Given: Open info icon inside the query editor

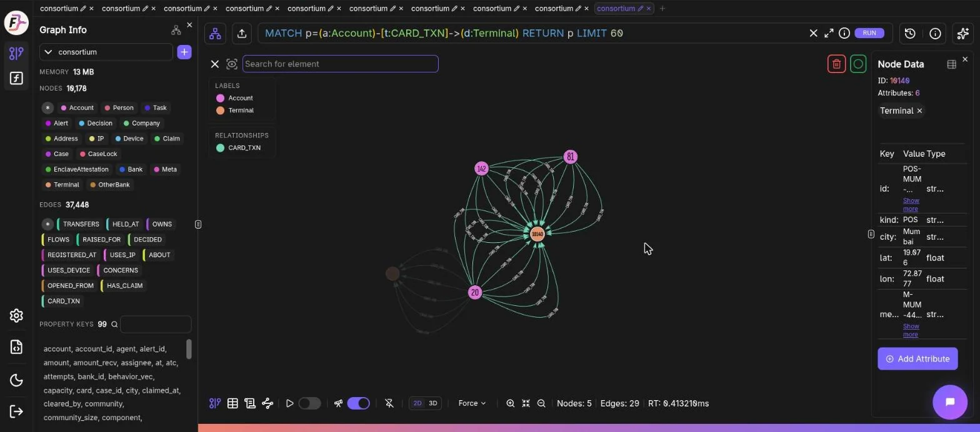Looking at the screenshot, I should pyautogui.click(x=844, y=33).
